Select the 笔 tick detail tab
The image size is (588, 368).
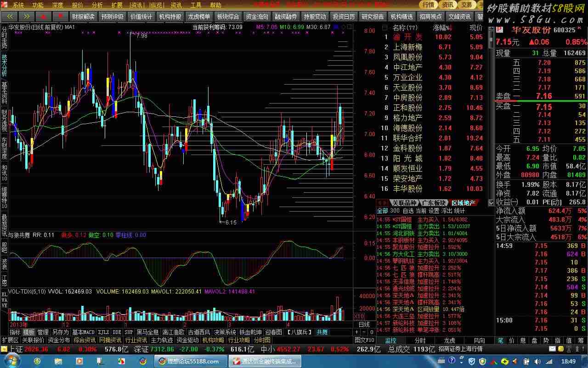501,340
